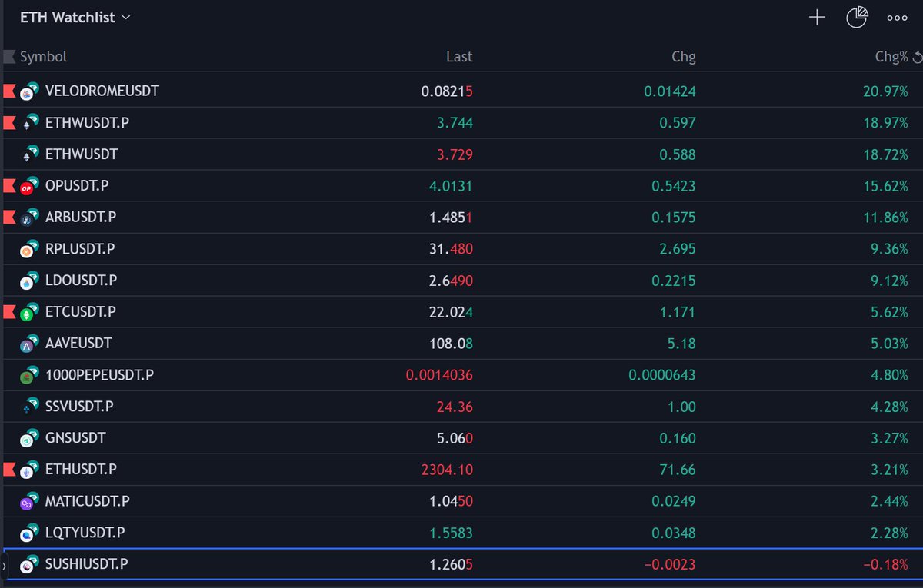Image resolution: width=923 pixels, height=588 pixels.
Task: Click the change value −0.0023
Action: [x=669, y=563]
